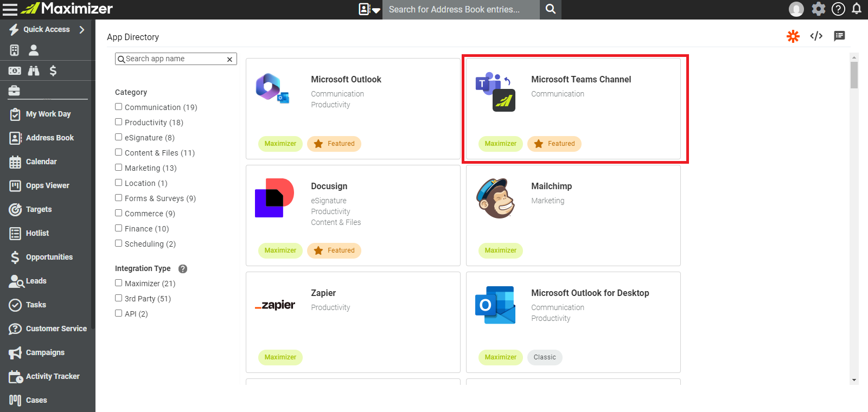Open Opps Viewer

click(48, 186)
